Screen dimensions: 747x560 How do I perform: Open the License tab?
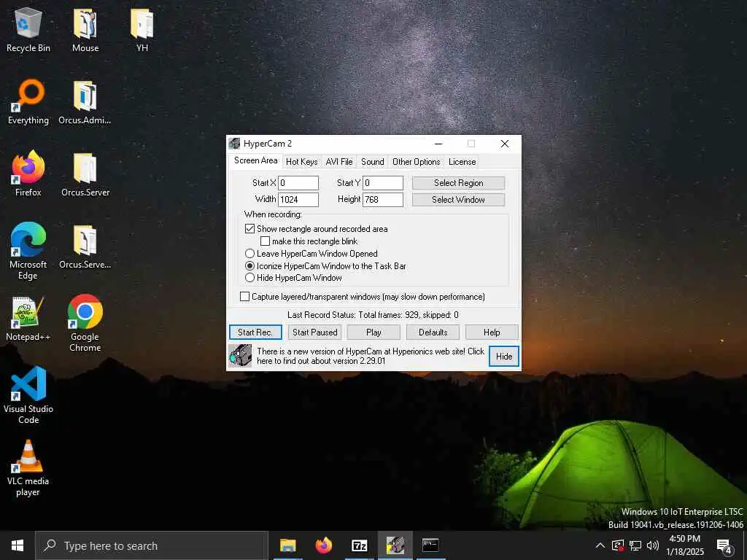(462, 161)
